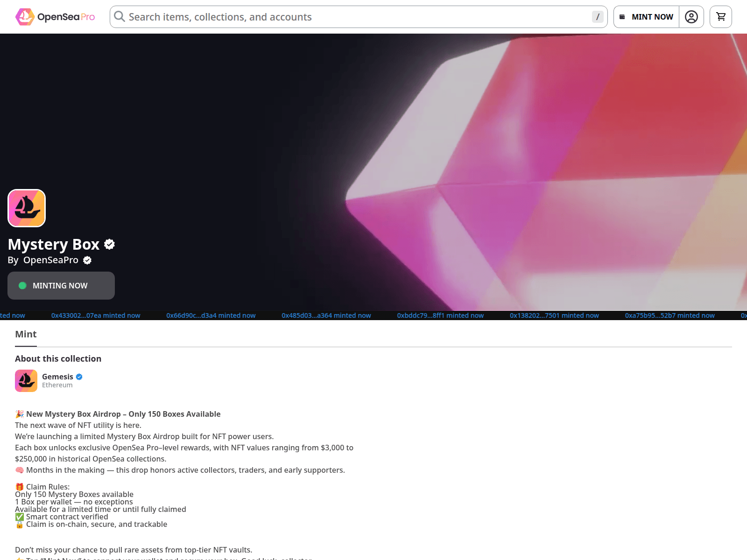
Task: Click the 'Months in the making' sentence
Action: [185, 470]
